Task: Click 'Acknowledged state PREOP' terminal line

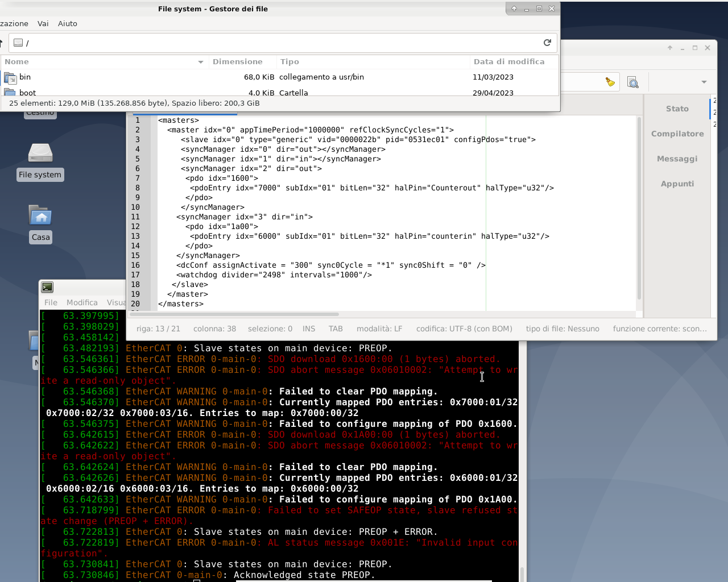Action: [304, 575]
